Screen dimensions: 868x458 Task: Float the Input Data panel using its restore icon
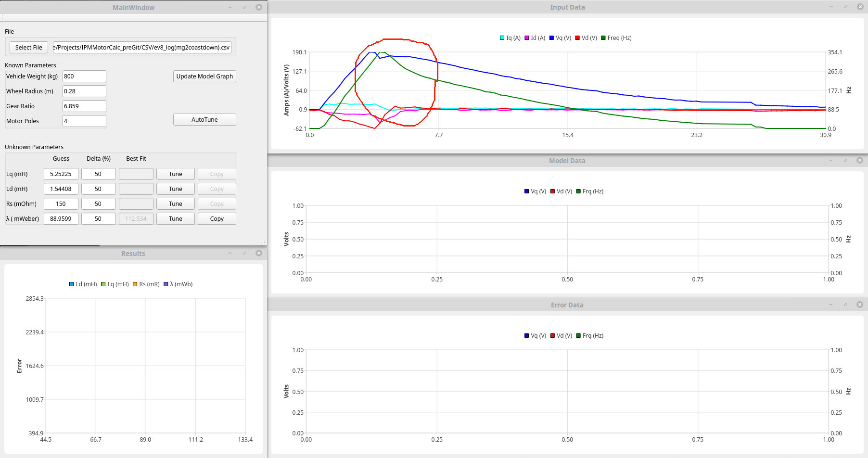(845, 7)
